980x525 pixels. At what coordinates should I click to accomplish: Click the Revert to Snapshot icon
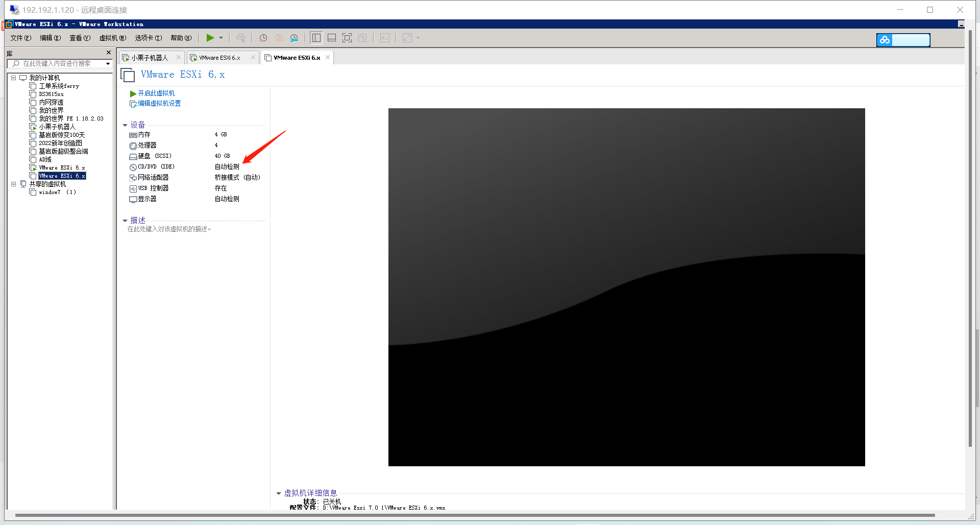tap(279, 38)
